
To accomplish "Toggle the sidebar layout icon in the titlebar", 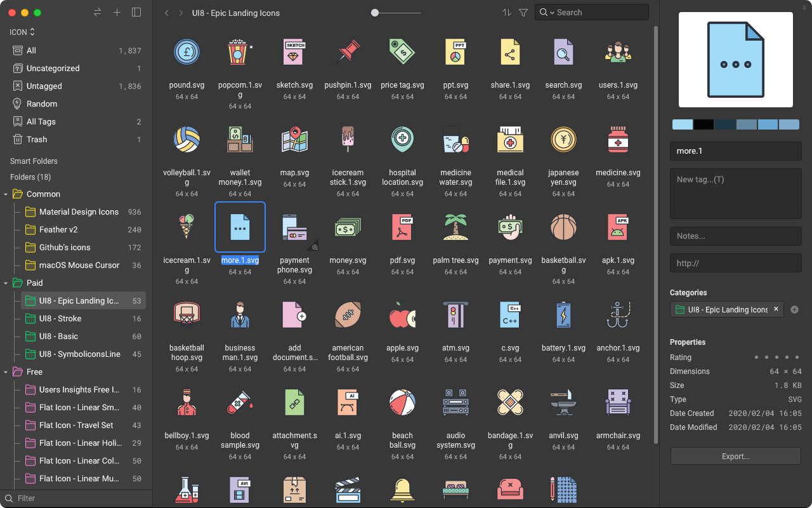I will (136, 12).
